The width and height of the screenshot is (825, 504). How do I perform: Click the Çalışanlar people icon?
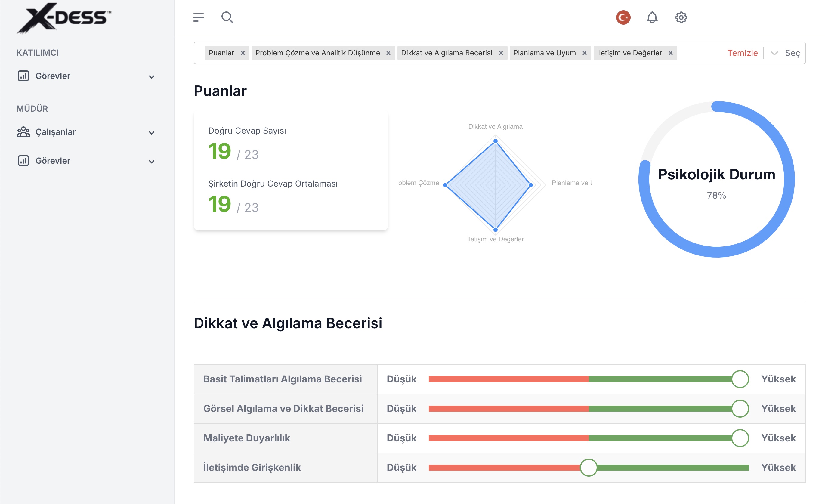tap(23, 132)
